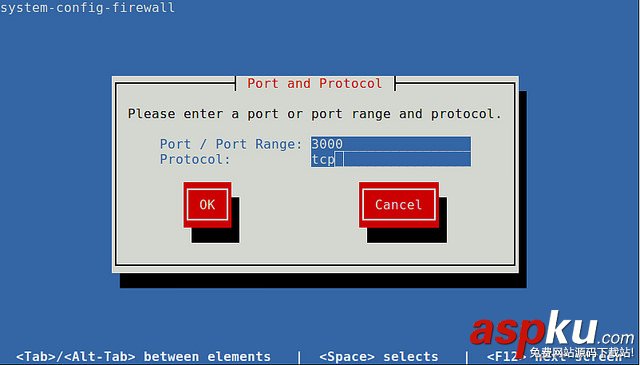Select '<Tab>/<Alt-Tab> between elements' hint
The image size is (640, 365).
(x=143, y=356)
